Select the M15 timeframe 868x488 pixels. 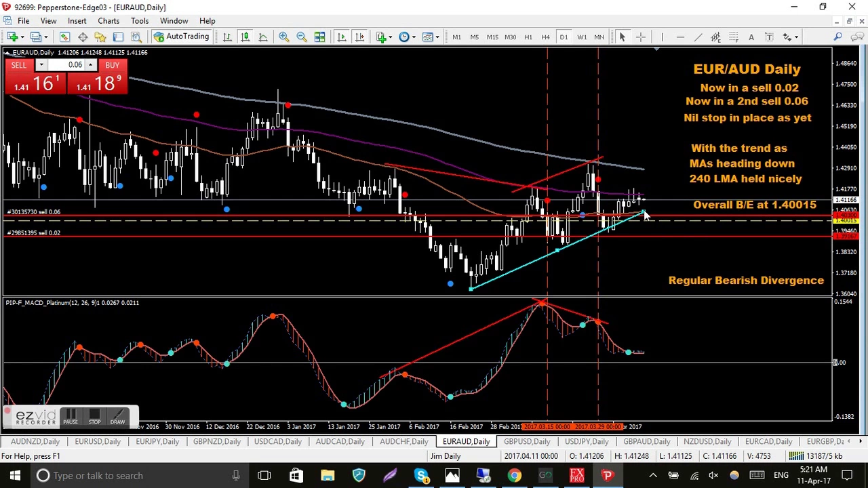click(492, 37)
